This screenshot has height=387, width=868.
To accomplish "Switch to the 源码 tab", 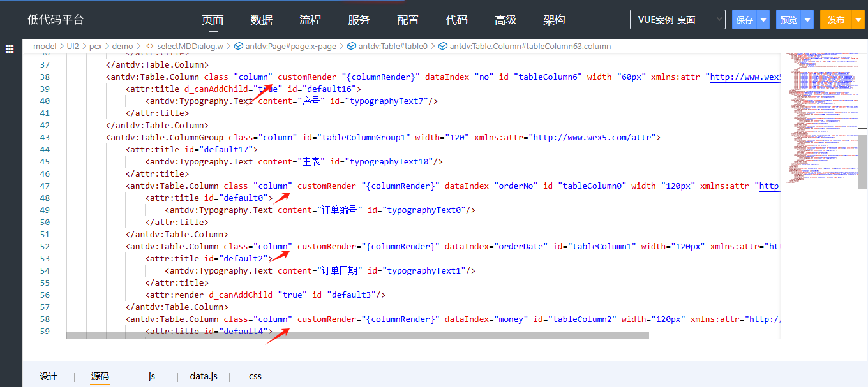I will pos(100,376).
